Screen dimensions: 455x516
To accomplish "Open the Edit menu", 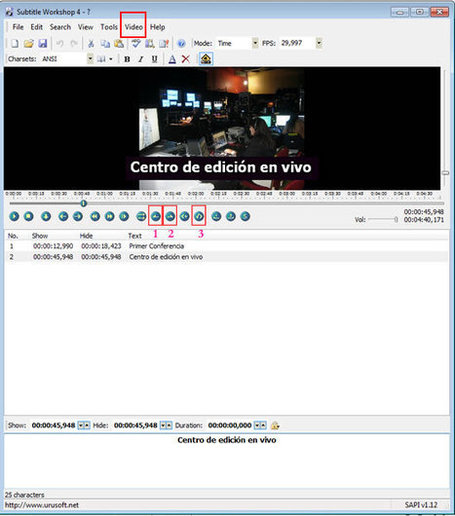I will coord(36,27).
